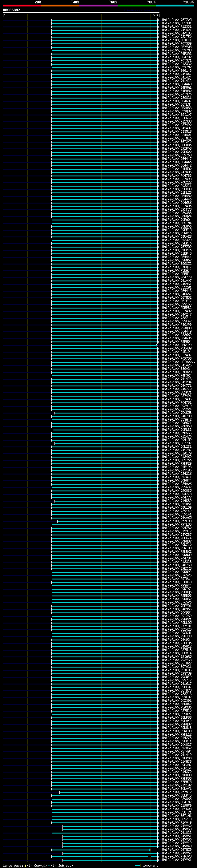
Task: Select label UniRef100_O04685
Action: [x=176, y=338]
